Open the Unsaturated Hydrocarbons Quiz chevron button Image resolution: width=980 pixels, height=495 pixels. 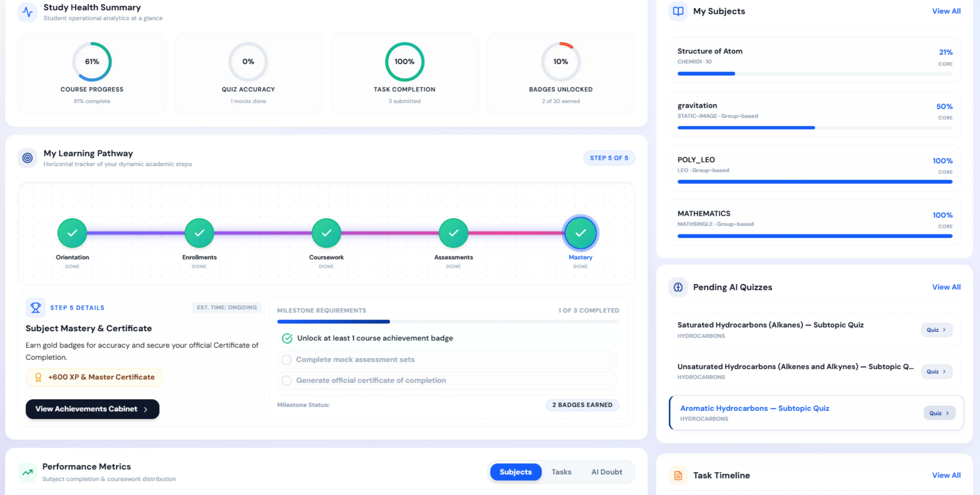pos(937,372)
